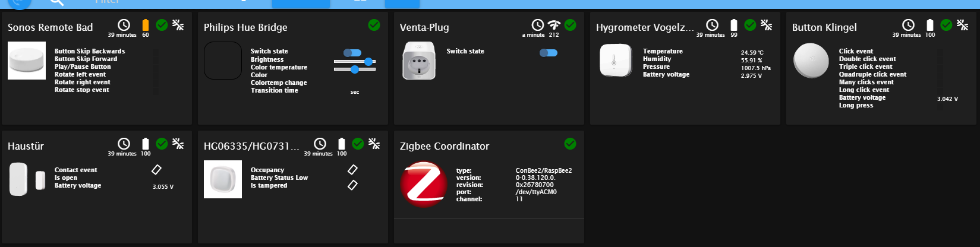Select the Sonos Remote Bad card title

[x=50, y=27]
